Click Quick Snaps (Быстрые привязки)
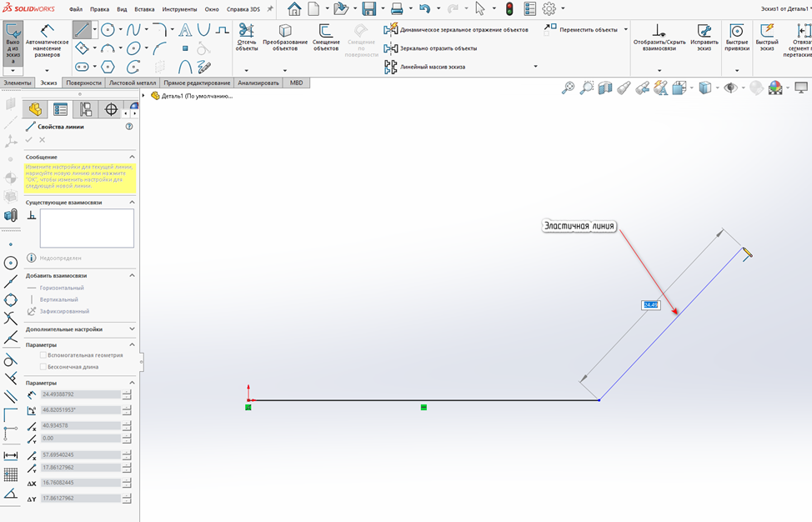 click(737, 38)
